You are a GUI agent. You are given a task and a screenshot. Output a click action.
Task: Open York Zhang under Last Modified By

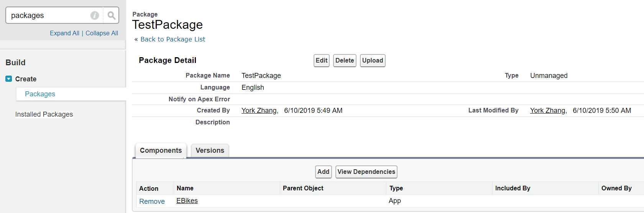click(x=548, y=111)
